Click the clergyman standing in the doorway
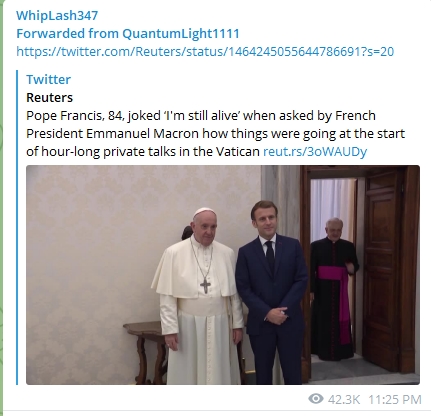Image resolution: width=431 pixels, height=416 pixels. [334, 289]
